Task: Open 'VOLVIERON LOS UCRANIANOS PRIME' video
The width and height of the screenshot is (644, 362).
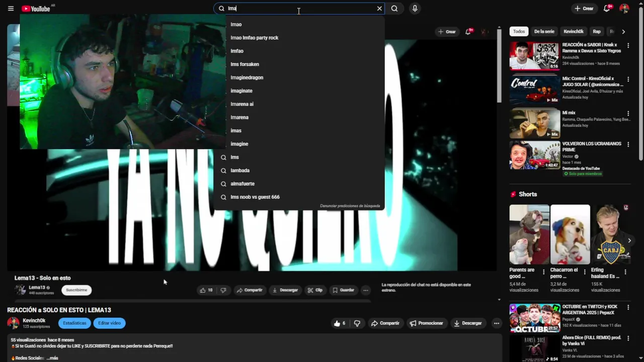Action: click(x=534, y=155)
